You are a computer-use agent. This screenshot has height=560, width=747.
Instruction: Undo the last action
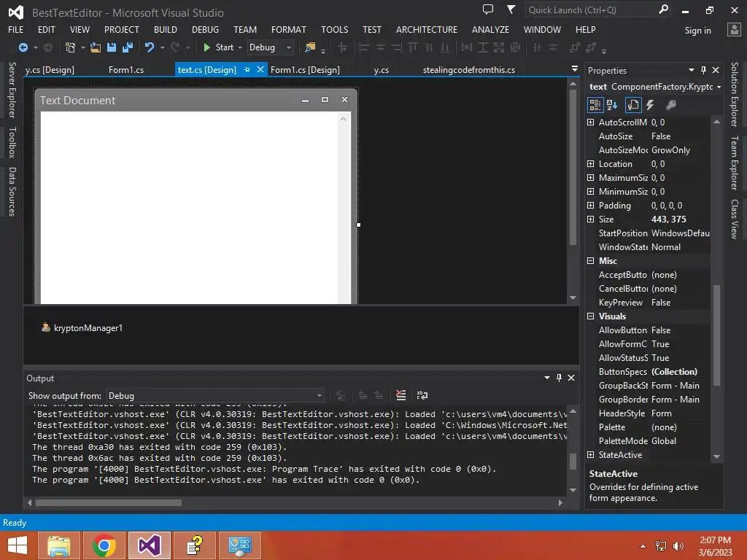coord(150,47)
